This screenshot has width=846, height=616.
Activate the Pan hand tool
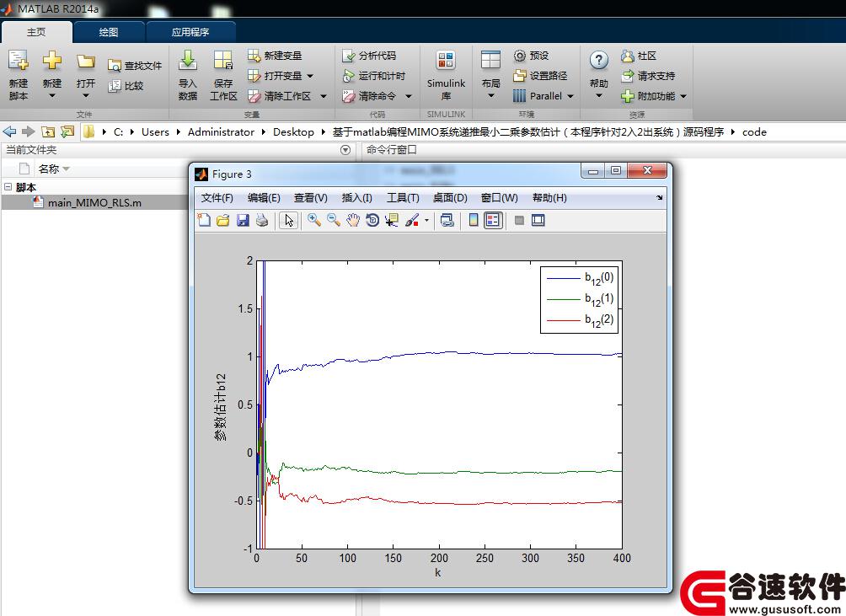[x=353, y=220]
